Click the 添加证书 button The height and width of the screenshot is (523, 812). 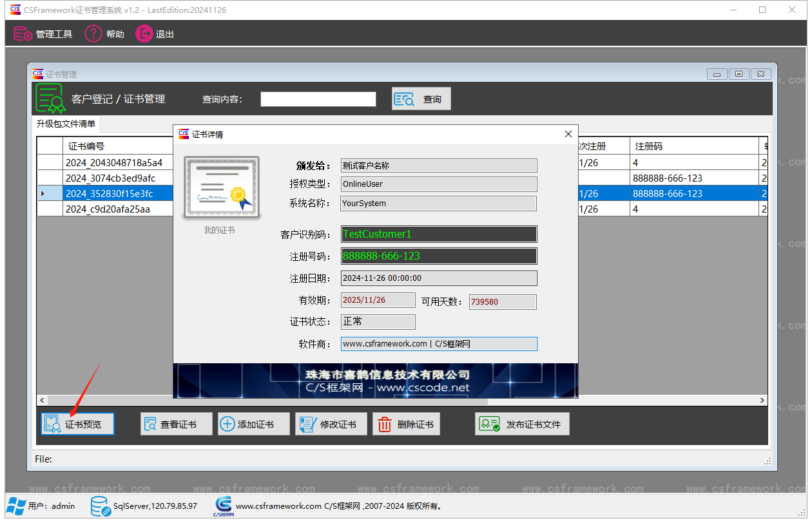(254, 424)
